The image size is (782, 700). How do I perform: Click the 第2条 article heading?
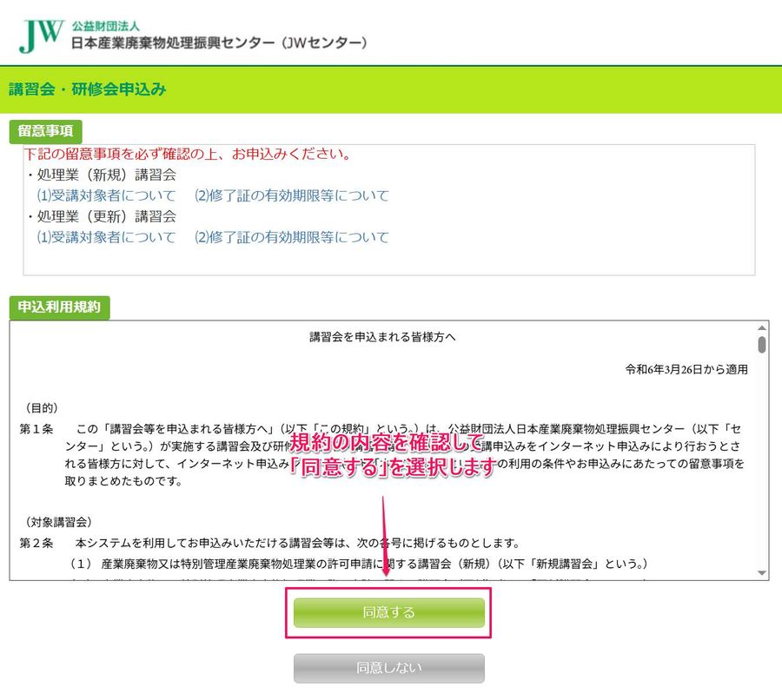pyautogui.click(x=36, y=543)
